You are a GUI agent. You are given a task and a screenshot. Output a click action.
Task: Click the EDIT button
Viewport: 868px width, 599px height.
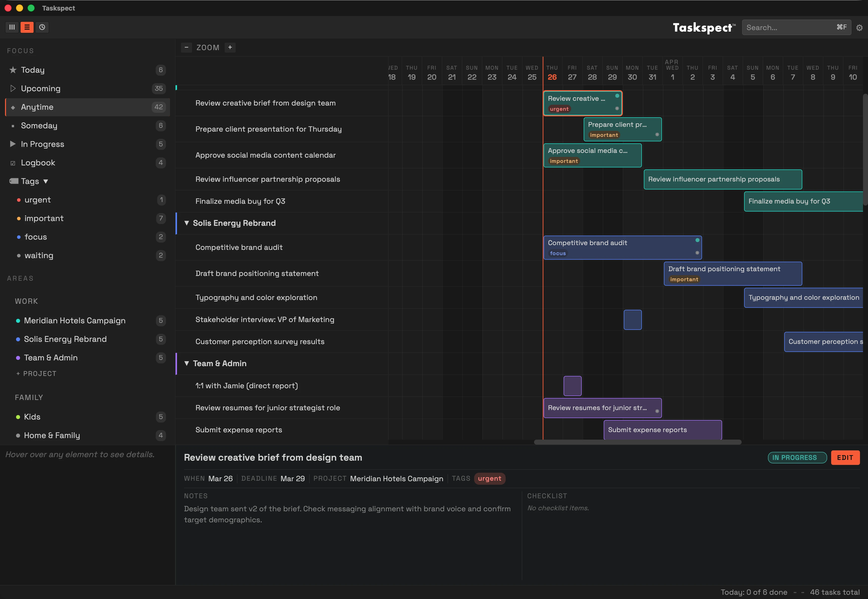845,458
